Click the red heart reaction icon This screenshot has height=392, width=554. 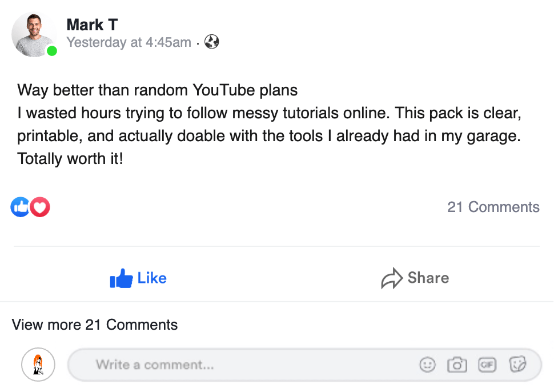pyautogui.click(x=40, y=207)
